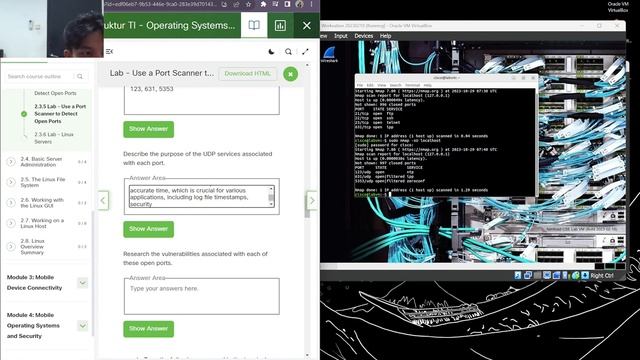This screenshot has height=360, width=640.
Task: Click Right Ctrl host key indicator
Action: coord(602,276)
